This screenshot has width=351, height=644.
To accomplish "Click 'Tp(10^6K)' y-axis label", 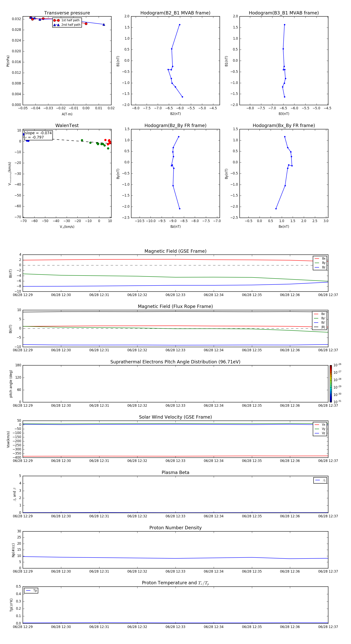I will [11, 605].
